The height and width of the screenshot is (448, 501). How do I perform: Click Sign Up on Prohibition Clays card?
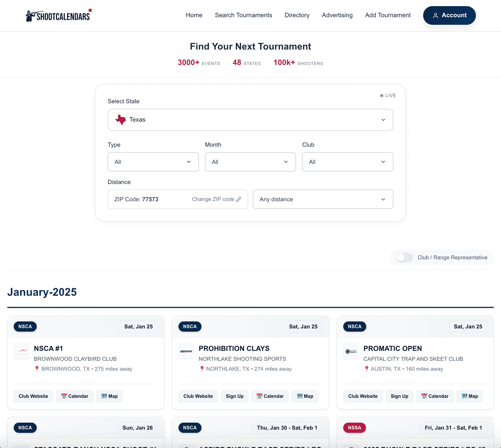coord(235,396)
